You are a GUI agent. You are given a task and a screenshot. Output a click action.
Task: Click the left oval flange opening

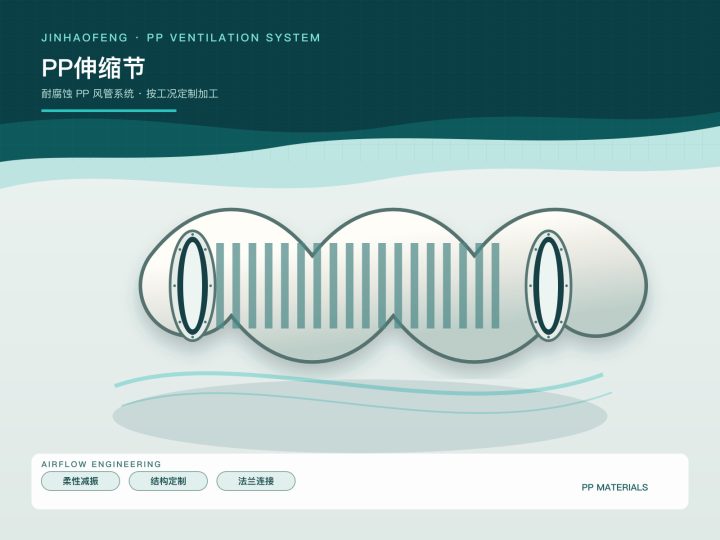click(192, 285)
